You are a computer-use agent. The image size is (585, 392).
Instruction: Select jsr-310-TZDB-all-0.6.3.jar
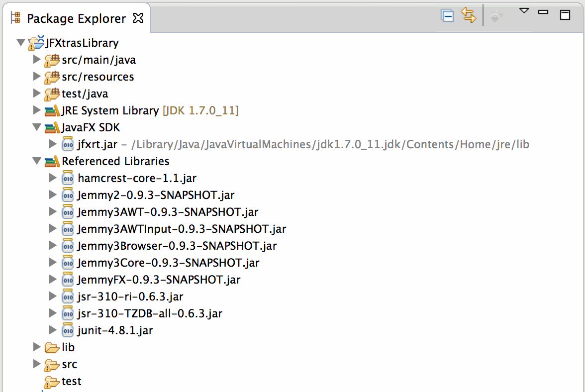(150, 313)
